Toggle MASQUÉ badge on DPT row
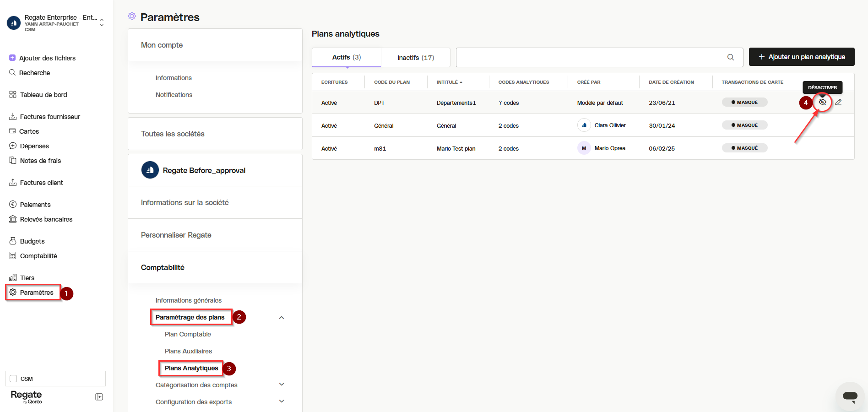The height and width of the screenshot is (412, 868). (x=745, y=102)
